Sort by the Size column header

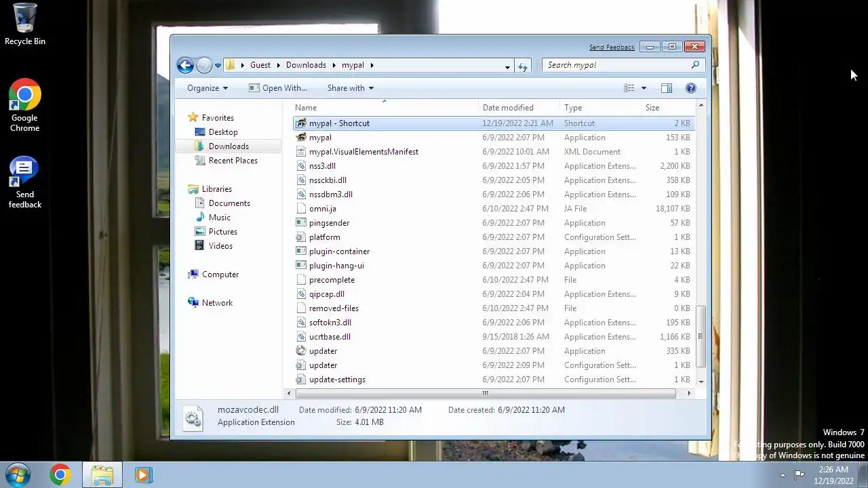click(x=668, y=108)
